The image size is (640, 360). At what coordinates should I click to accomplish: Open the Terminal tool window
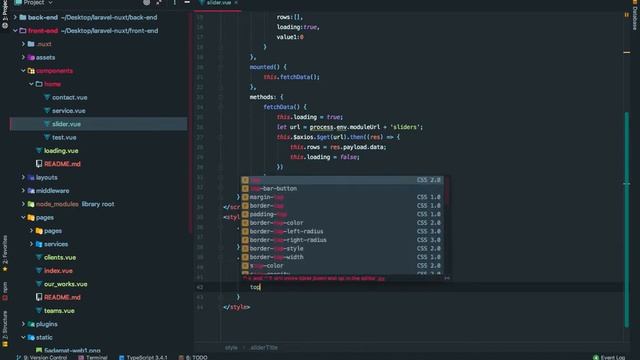coord(93,357)
